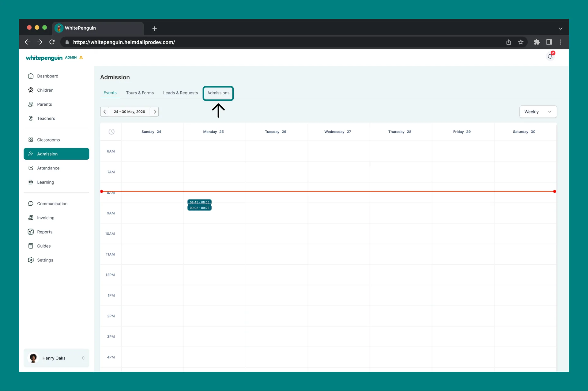This screenshot has height=391, width=588.
Task: Click the 6AM time label
Action: pyautogui.click(x=111, y=151)
